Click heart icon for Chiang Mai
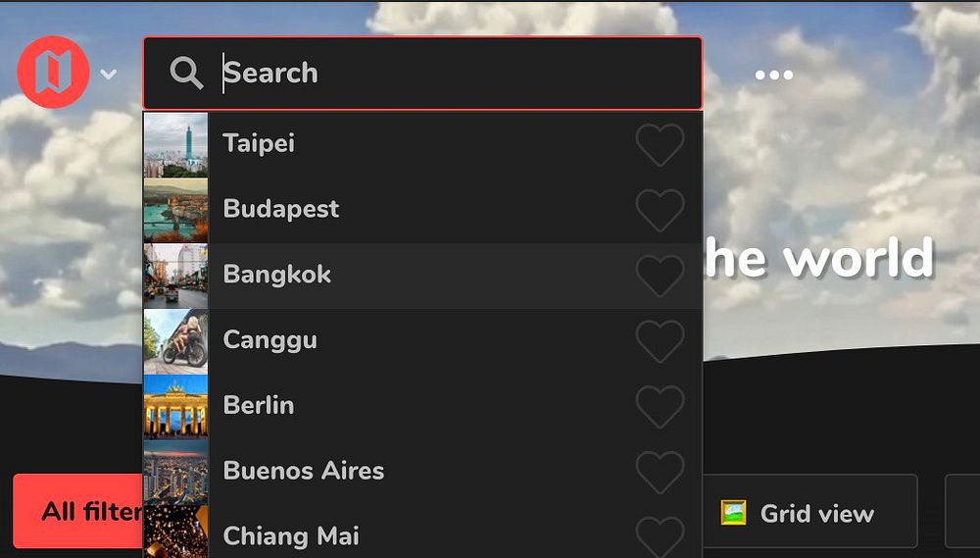The image size is (980, 558). 660,537
